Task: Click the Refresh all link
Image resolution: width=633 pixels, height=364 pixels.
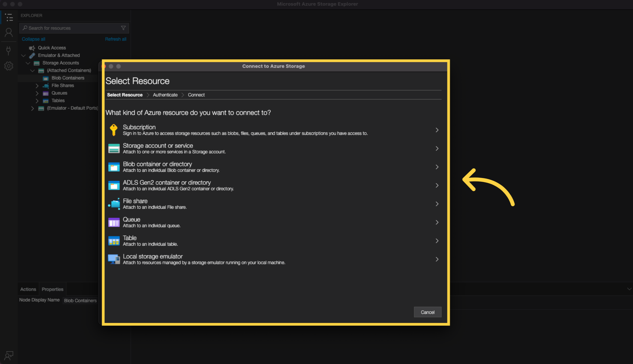Action: pos(116,39)
